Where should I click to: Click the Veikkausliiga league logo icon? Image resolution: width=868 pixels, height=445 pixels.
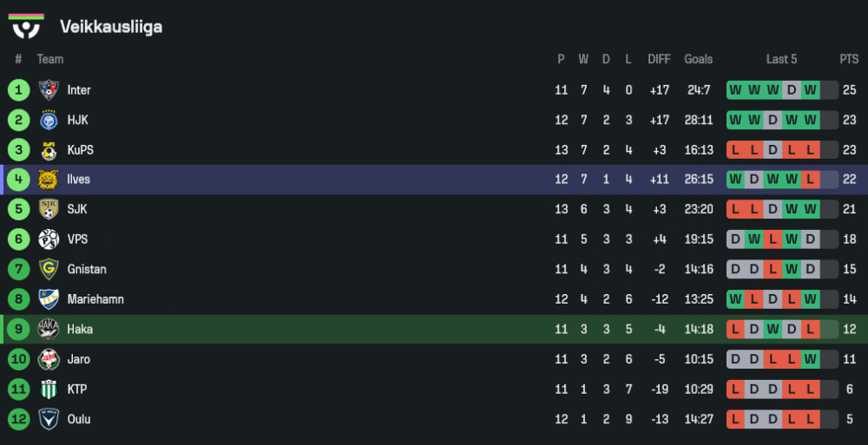26,26
